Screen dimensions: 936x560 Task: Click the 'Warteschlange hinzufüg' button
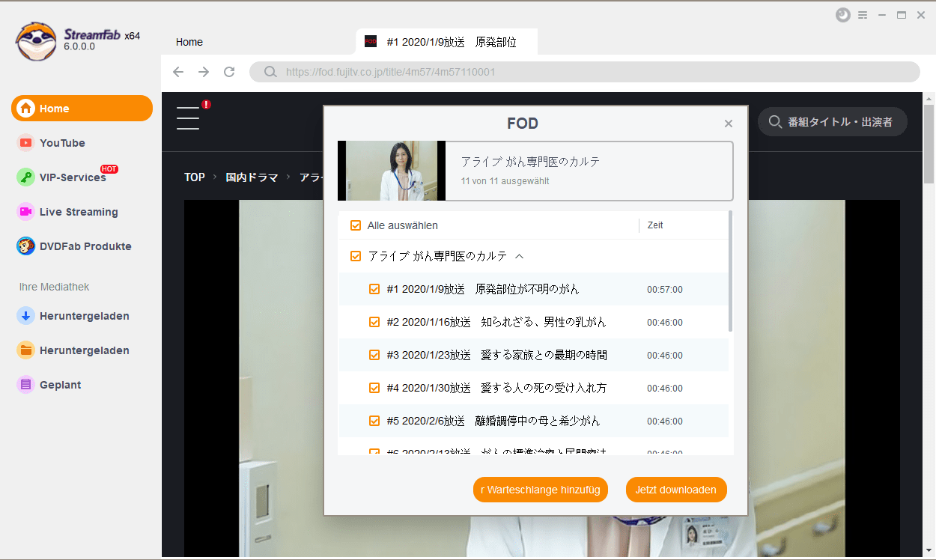point(541,490)
